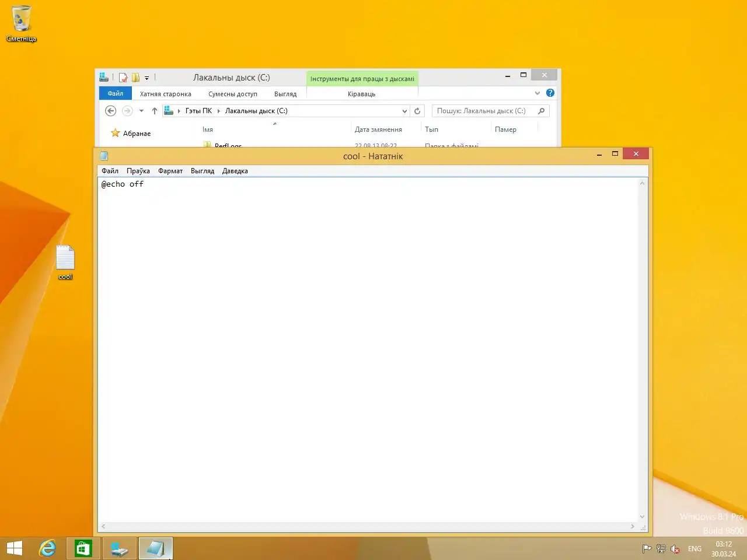
Task: Open Хатняя старонка tab in Explorer
Action: tap(166, 94)
